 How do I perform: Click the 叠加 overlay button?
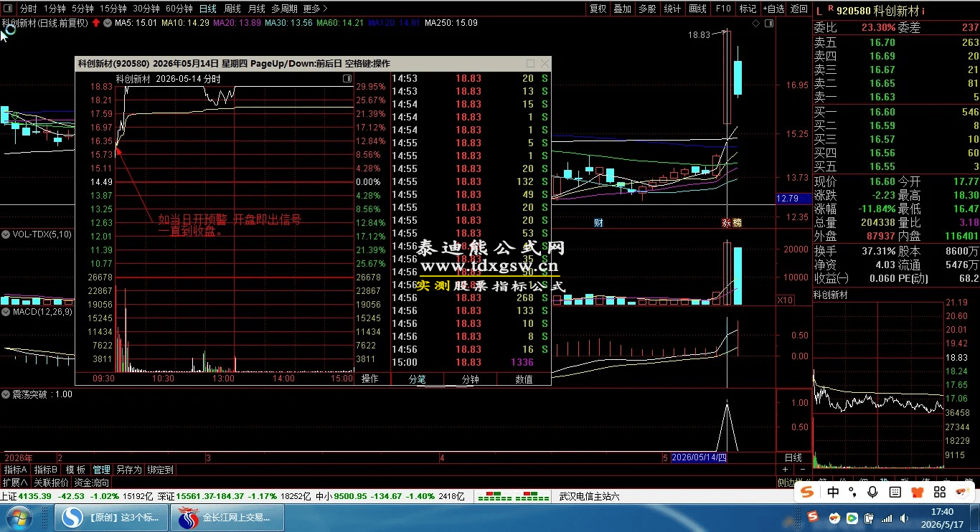623,9
